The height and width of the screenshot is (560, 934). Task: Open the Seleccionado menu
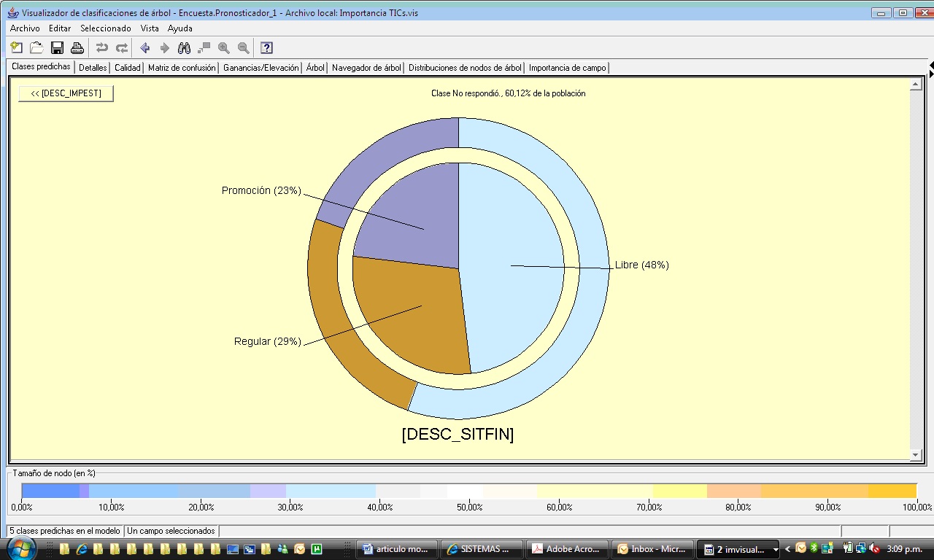tap(105, 28)
